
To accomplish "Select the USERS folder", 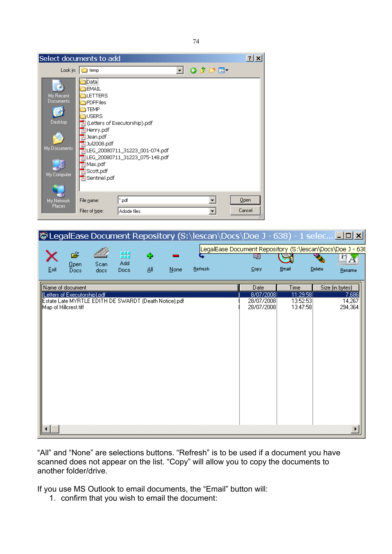I will 91,116.
